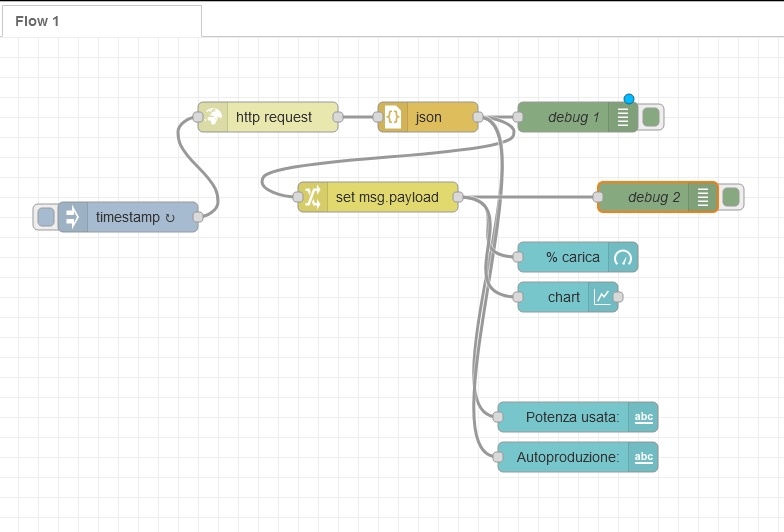Select the set msg.payload node label
The width and height of the screenshot is (784, 532).
pos(387,197)
